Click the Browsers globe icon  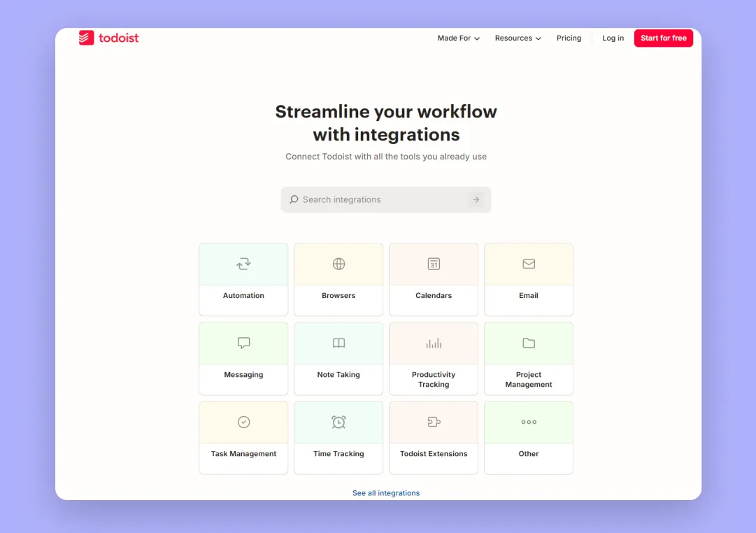[x=338, y=264]
